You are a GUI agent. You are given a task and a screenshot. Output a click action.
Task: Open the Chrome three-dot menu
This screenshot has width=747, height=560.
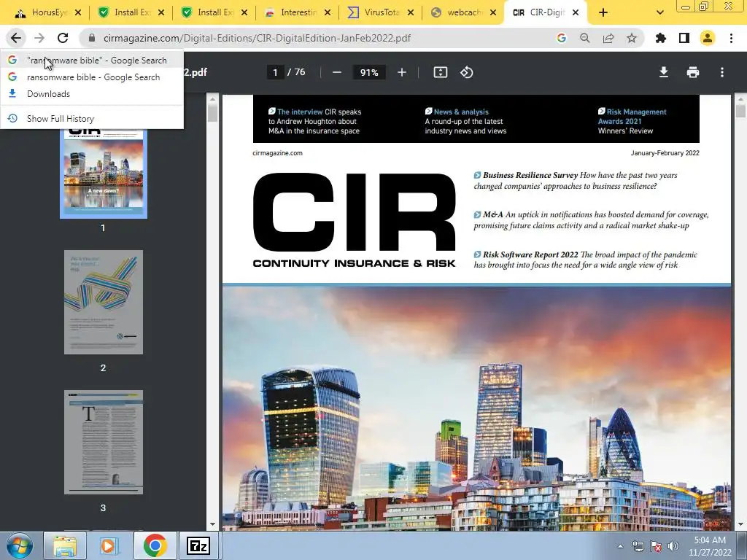pyautogui.click(x=731, y=38)
